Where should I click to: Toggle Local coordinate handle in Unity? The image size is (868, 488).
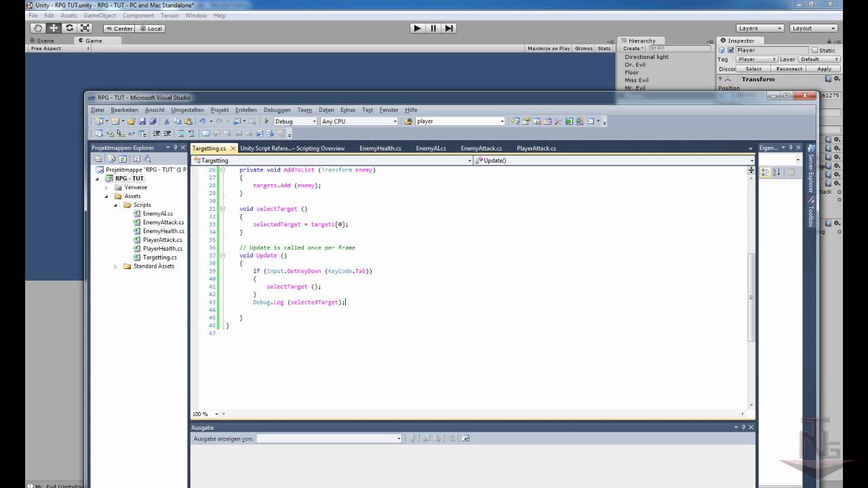click(x=151, y=28)
